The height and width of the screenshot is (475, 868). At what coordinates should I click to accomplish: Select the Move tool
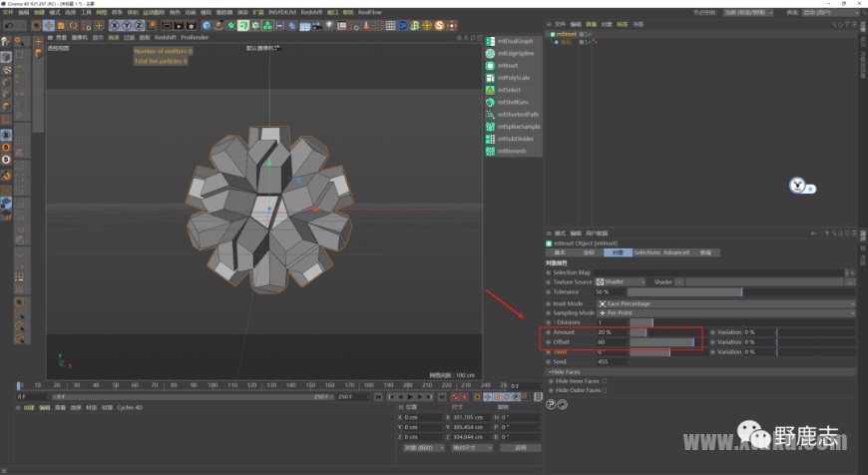(x=49, y=26)
